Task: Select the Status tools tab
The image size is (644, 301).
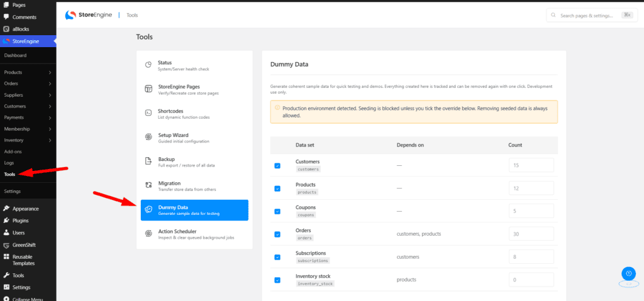Action: (x=194, y=65)
